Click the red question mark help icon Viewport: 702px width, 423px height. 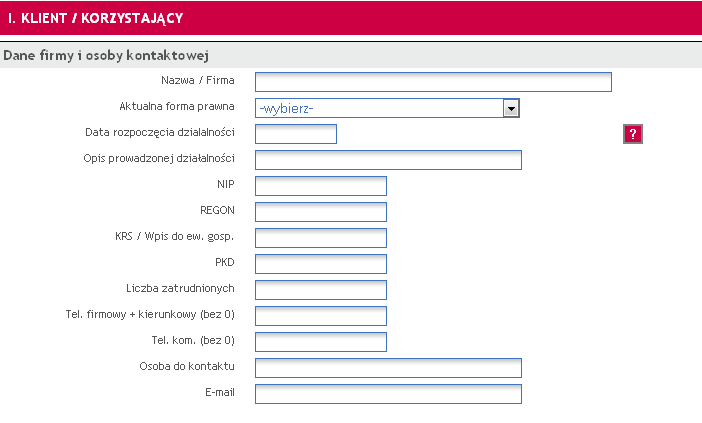click(x=633, y=134)
